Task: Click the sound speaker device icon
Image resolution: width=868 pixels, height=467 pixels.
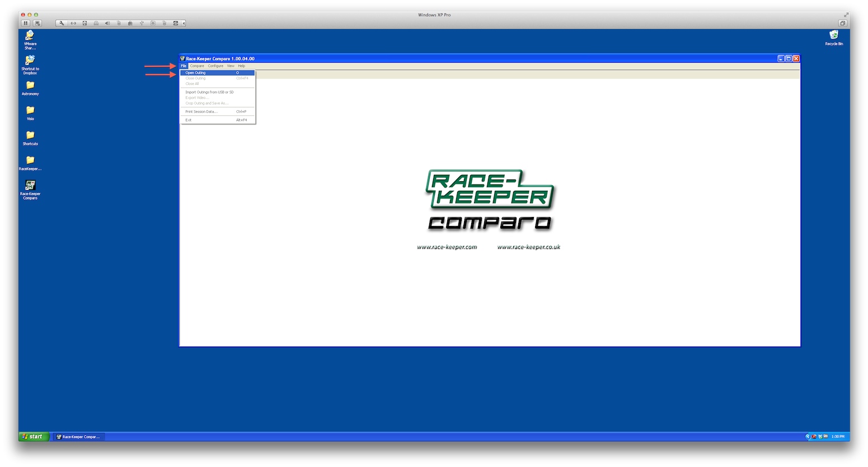Action: click(x=107, y=23)
